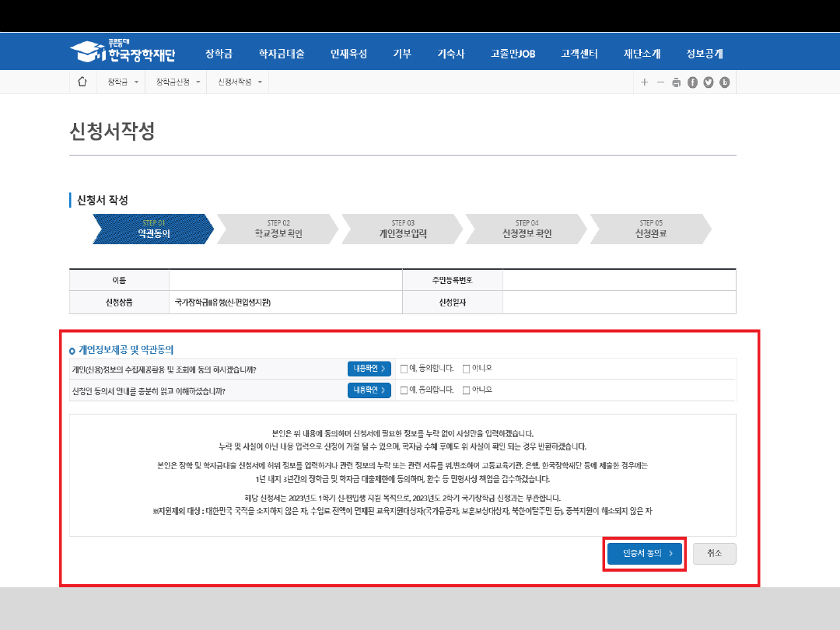Click the 한국장학재단 logo
840x630 pixels.
click(x=123, y=51)
